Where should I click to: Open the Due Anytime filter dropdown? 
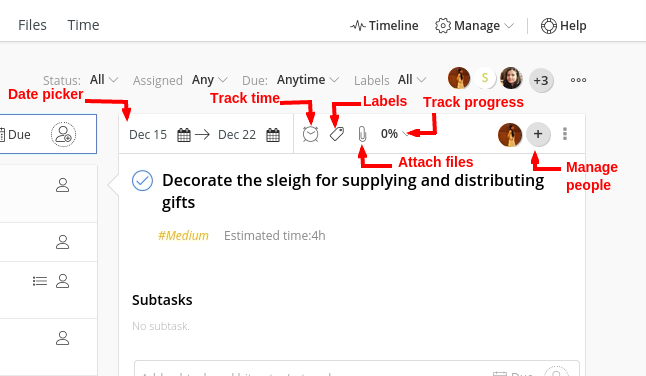point(308,79)
